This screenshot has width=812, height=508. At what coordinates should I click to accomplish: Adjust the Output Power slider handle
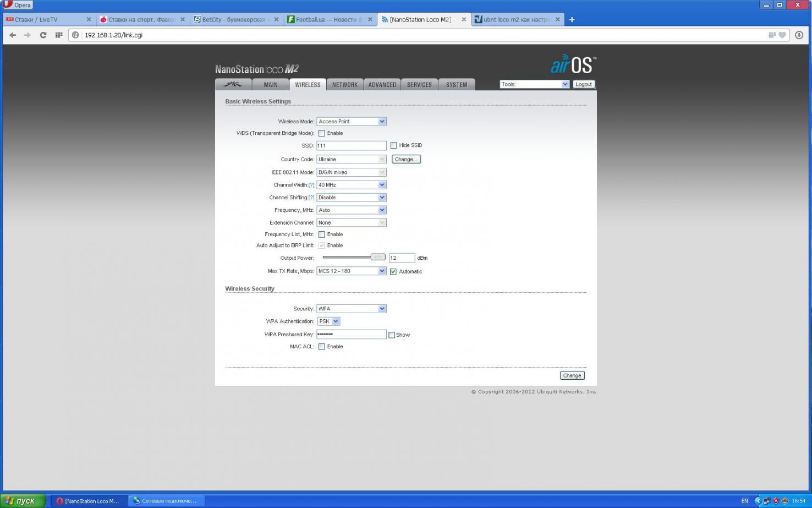[x=378, y=257]
